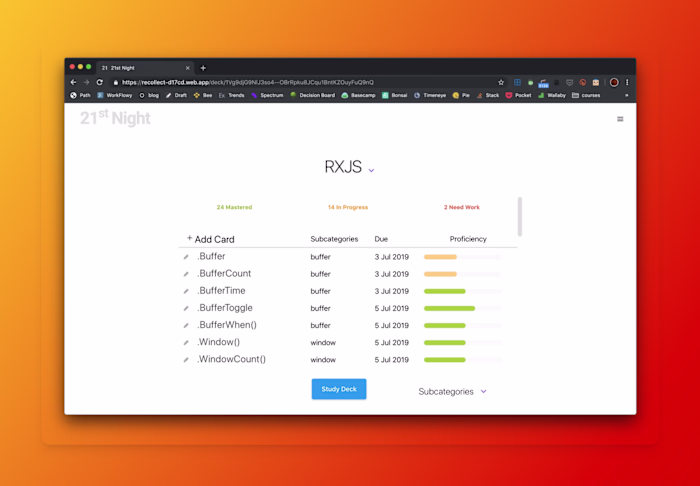Screen dimensions: 700x486
Task: Click the blue grid extension icon
Action: [x=517, y=82]
